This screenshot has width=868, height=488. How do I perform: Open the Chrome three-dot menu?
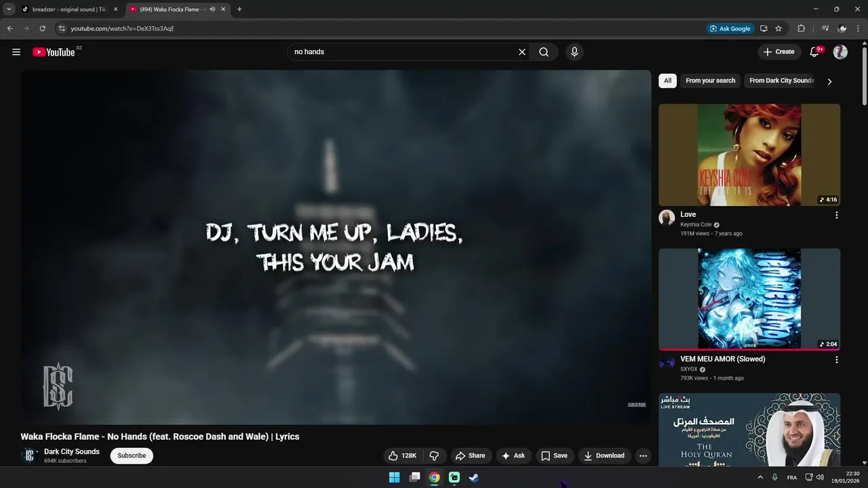(x=859, y=28)
